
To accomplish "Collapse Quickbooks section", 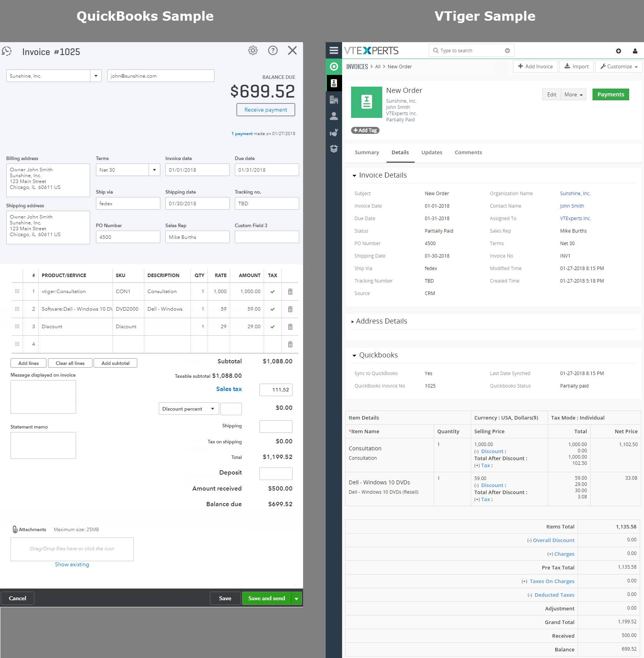I will tap(355, 356).
